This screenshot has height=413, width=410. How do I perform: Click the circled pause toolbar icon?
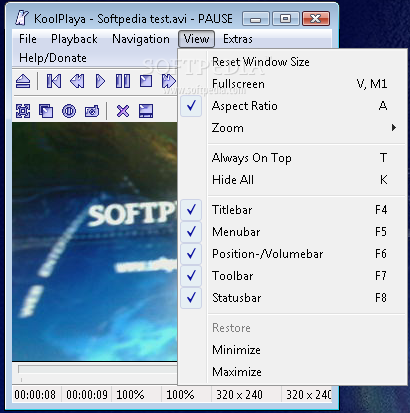(69, 111)
